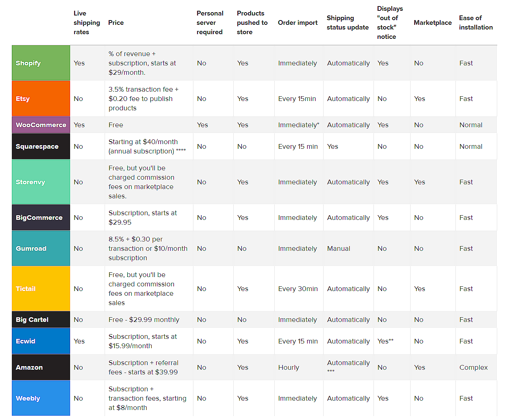This screenshot has width=513, height=420.
Task: Click the Price column header
Action: click(x=116, y=23)
